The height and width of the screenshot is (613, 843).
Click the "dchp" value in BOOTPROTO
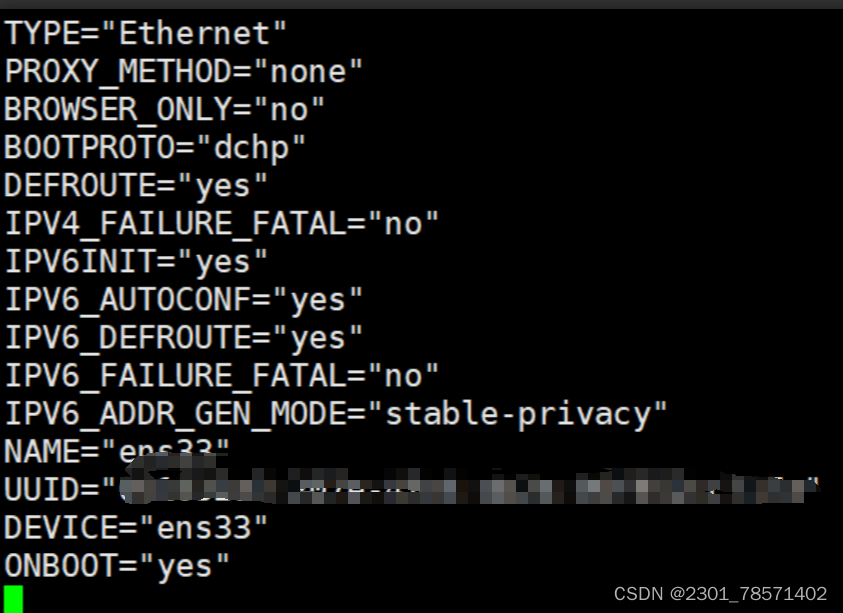point(251,148)
